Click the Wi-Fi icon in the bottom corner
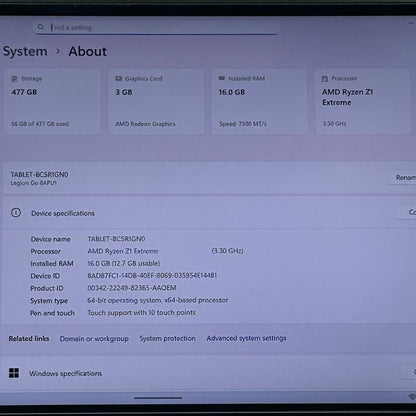The height and width of the screenshot is (416, 416). 412,397
